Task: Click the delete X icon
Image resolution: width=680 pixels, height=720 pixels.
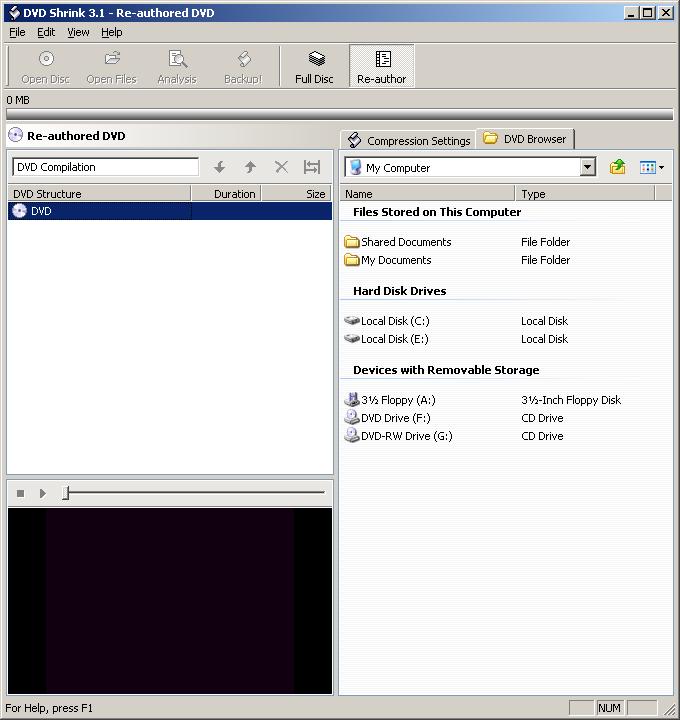Action: (281, 167)
